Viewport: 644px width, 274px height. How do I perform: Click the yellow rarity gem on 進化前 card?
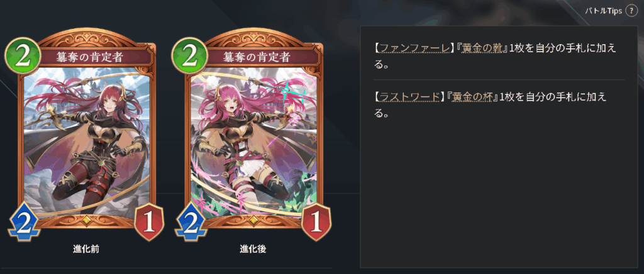[x=86, y=220]
